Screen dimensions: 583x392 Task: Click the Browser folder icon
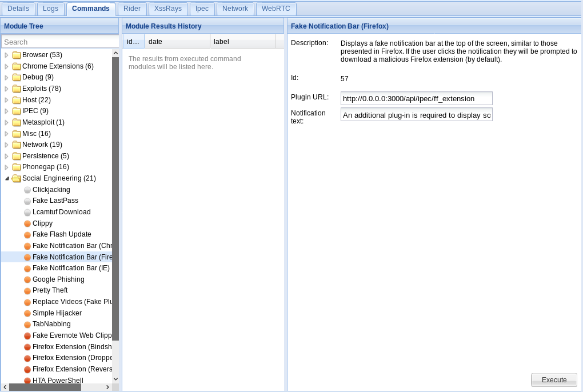point(17,55)
